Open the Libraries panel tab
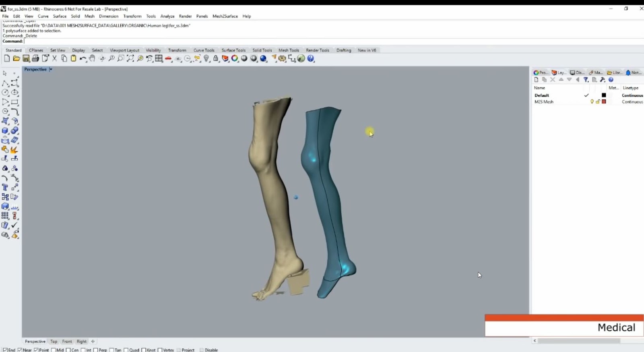Viewport: 644px width, 352px height. pyautogui.click(x=615, y=72)
